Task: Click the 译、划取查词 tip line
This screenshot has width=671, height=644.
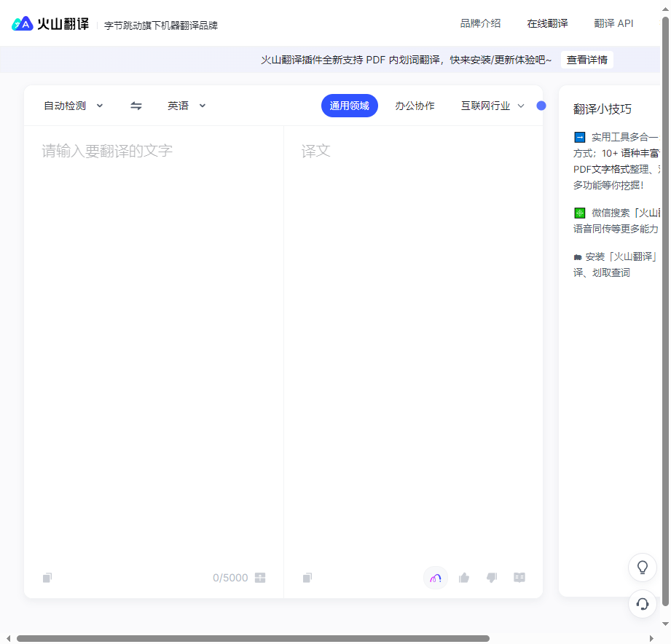Action: 601,272
